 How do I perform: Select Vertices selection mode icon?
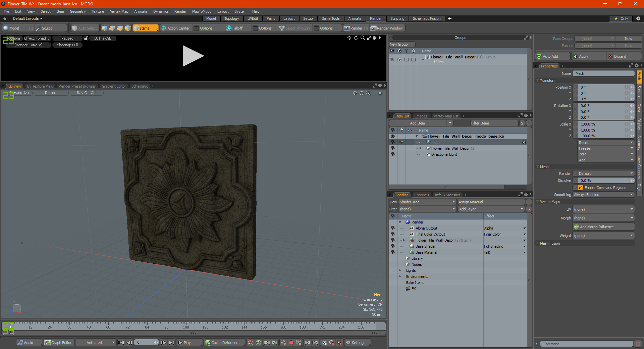(104, 28)
